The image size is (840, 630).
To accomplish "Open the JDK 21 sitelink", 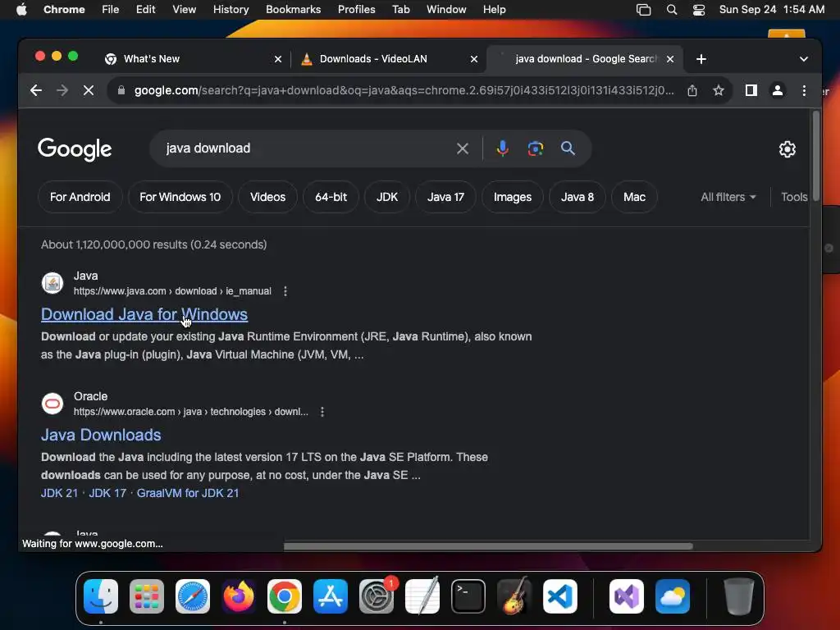I will point(59,493).
